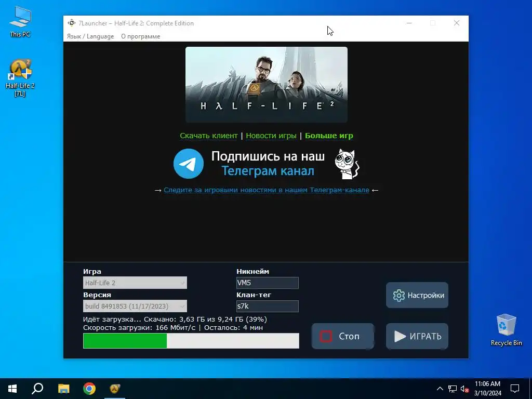The height and width of the screenshot is (399, 532).
Task: Click the Half-Life 2 banner image
Action: click(267, 85)
